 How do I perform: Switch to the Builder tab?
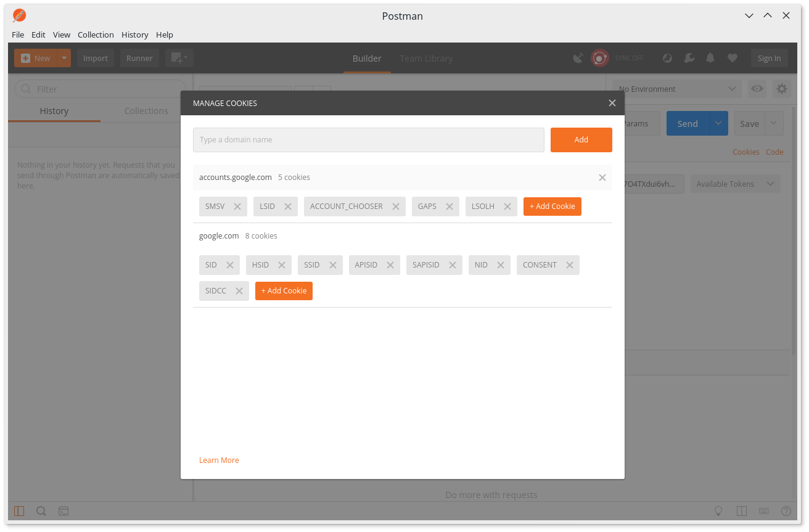point(367,59)
